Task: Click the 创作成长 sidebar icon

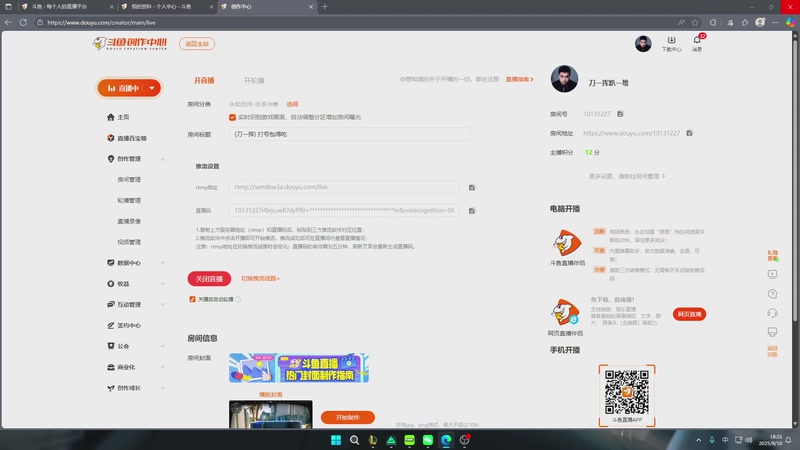Action: (x=111, y=388)
